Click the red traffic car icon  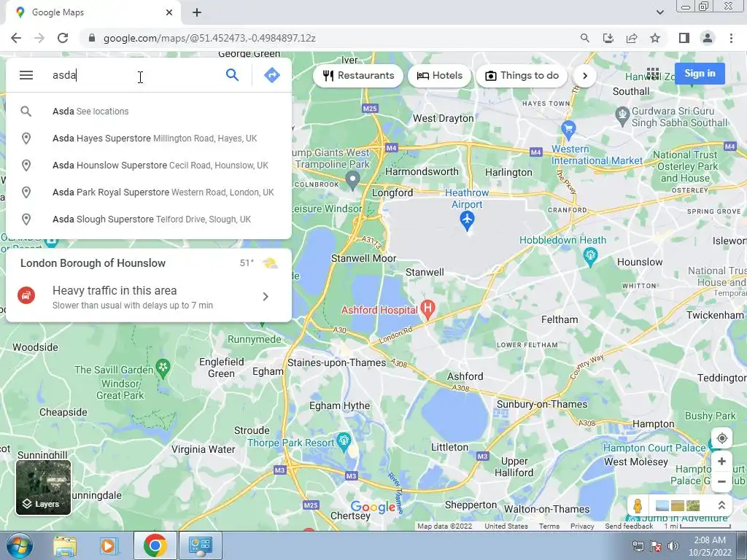26,296
